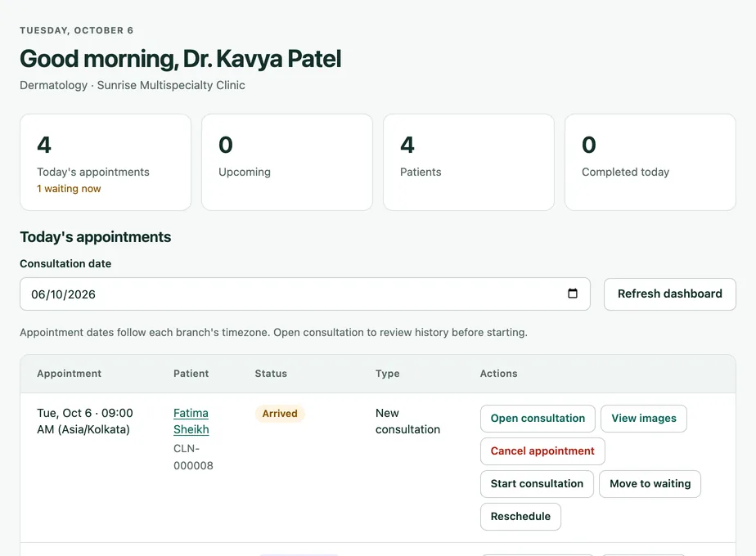Select the Today's appointments stat card
This screenshot has height=556, width=756.
click(106, 163)
